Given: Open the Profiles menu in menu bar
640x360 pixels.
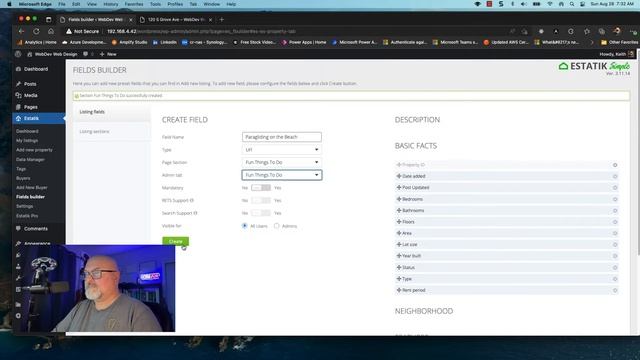Looking at the screenshot, I should pyautogui.click(x=175, y=4).
